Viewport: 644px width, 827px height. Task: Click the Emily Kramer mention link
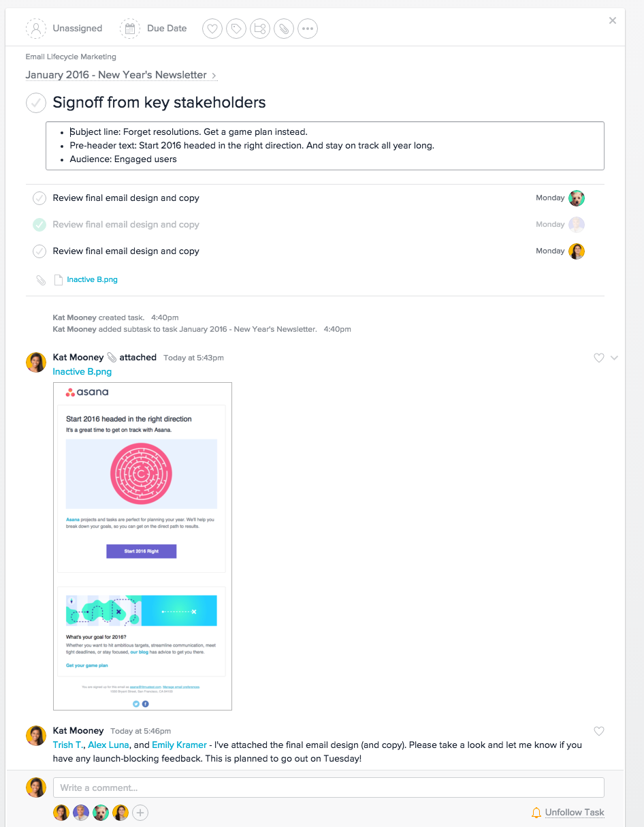179,745
